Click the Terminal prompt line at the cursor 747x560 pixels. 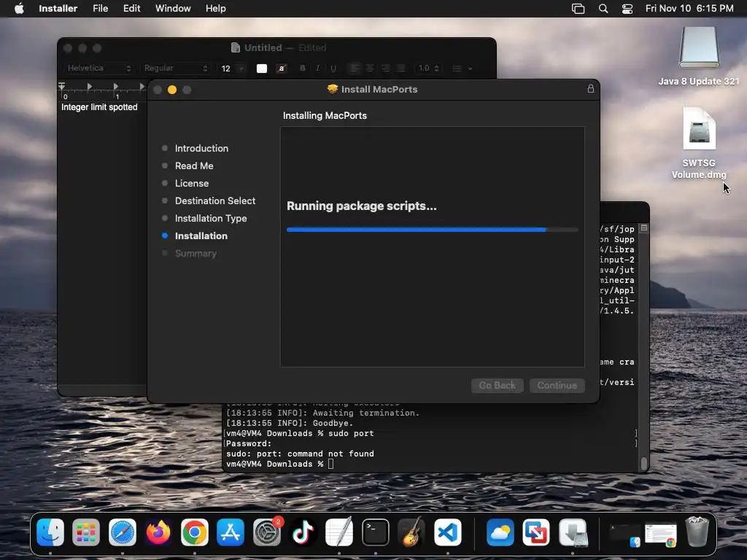point(279,464)
